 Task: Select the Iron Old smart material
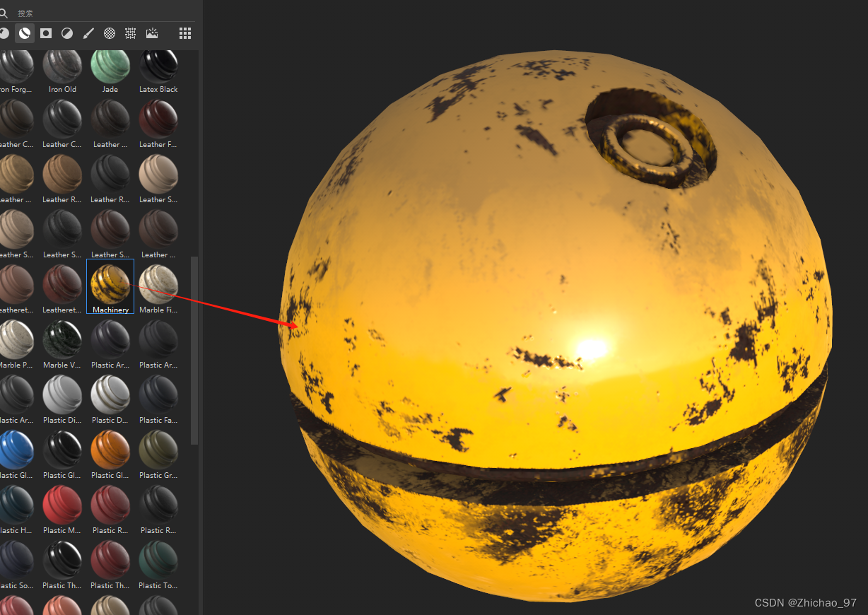coord(62,71)
